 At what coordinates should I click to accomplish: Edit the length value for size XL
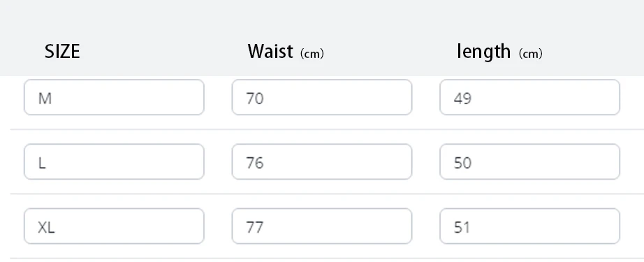tap(529, 226)
